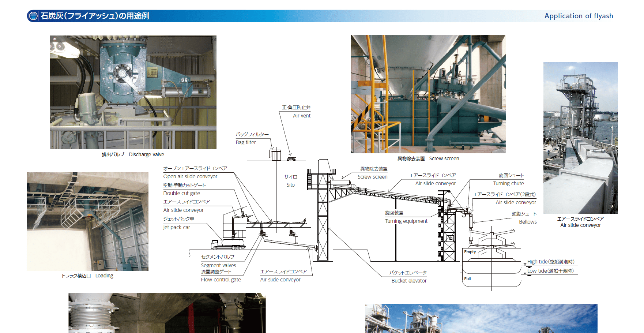Open the truck Loading photo
Image resolution: width=644 pixels, height=333 pixels.
[87, 221]
